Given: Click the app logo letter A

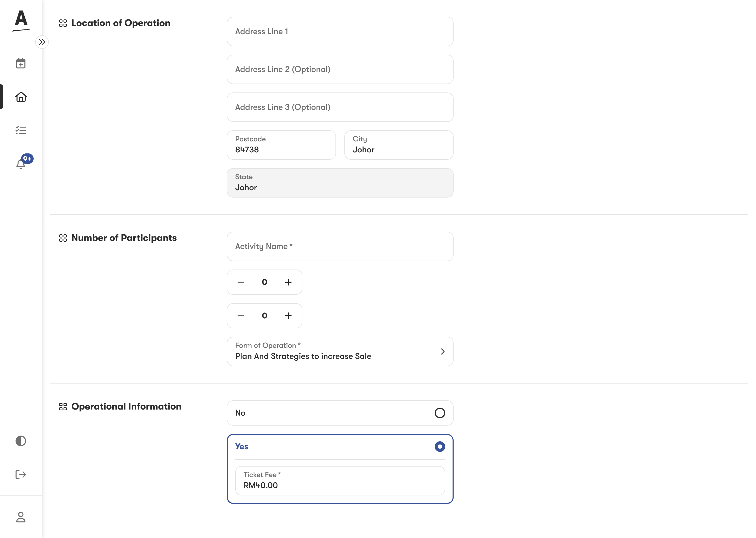Looking at the screenshot, I should [21, 20].
